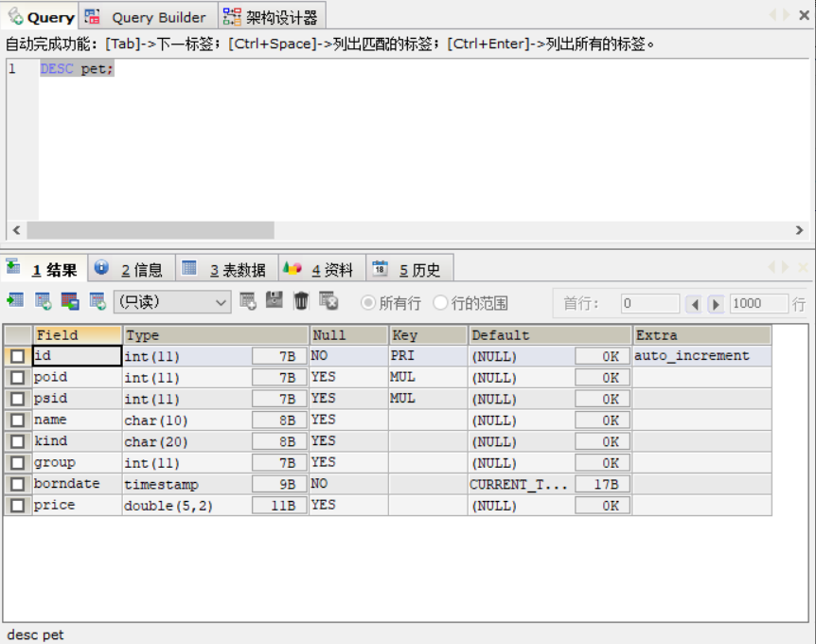Click the export result grid icon
Viewport: 816px width, 644px height.
(x=15, y=301)
